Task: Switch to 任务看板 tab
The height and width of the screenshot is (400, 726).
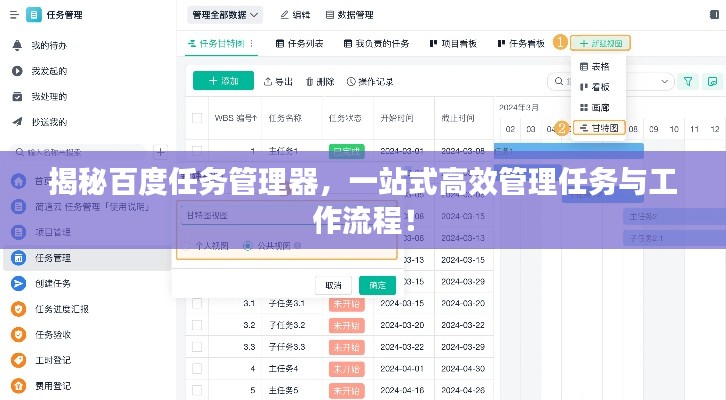Action: 521,44
